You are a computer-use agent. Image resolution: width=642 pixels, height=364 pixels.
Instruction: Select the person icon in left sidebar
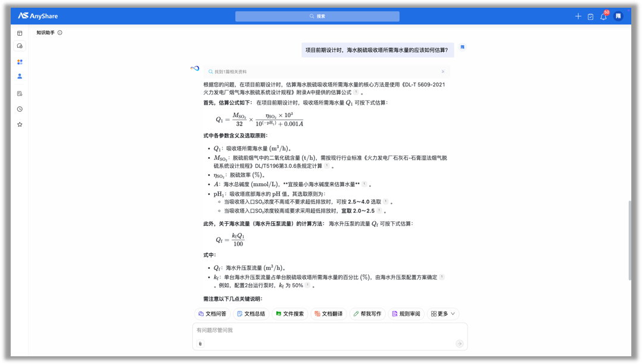pos(20,76)
